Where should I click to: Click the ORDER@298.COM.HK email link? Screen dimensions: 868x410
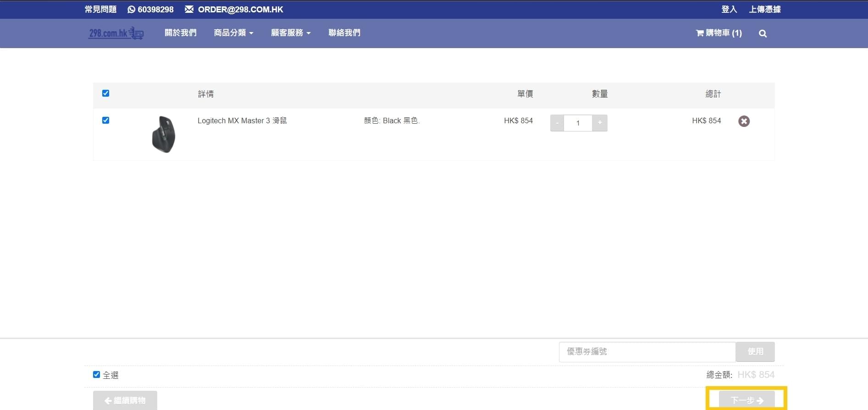tap(234, 9)
